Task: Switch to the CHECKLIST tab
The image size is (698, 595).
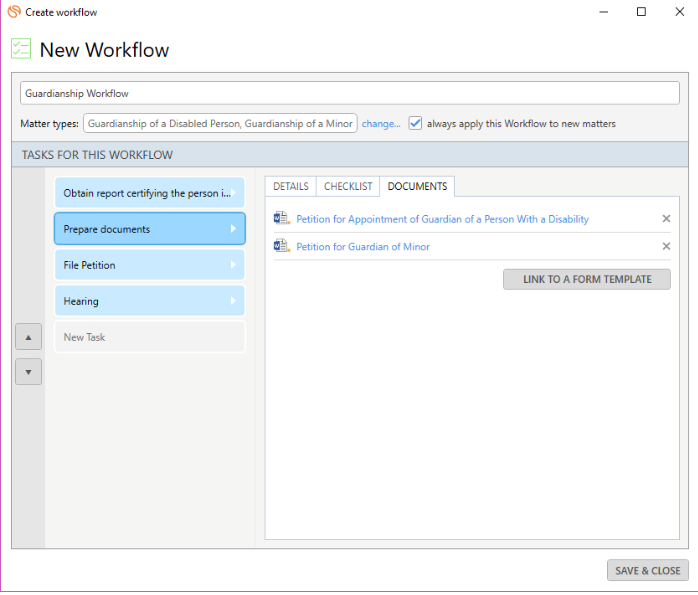Action: pyautogui.click(x=348, y=186)
